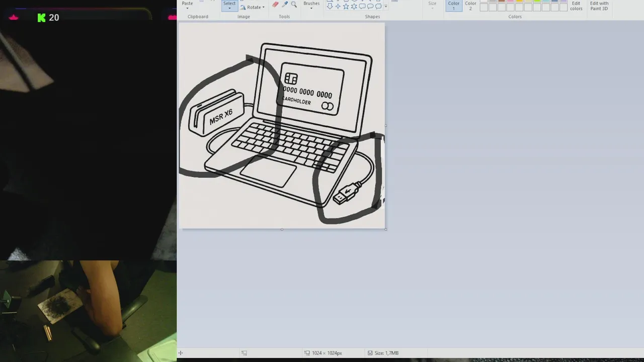
Task: Click the 'Size: 1,7MB' status text
Action: [x=386, y=353]
